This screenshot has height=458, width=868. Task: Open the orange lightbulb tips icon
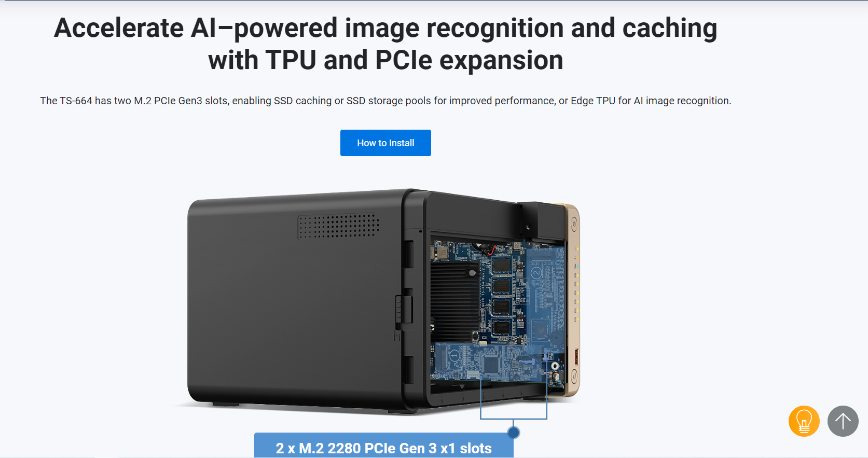click(804, 421)
